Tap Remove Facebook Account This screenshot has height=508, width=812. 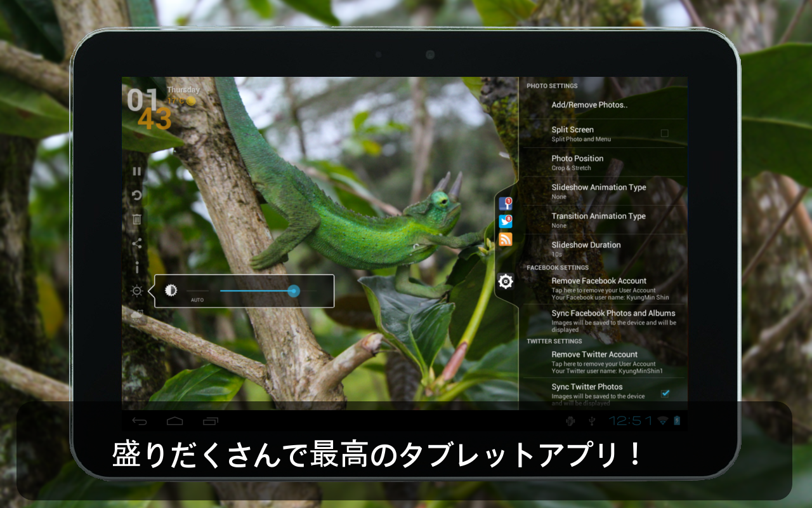click(603, 288)
